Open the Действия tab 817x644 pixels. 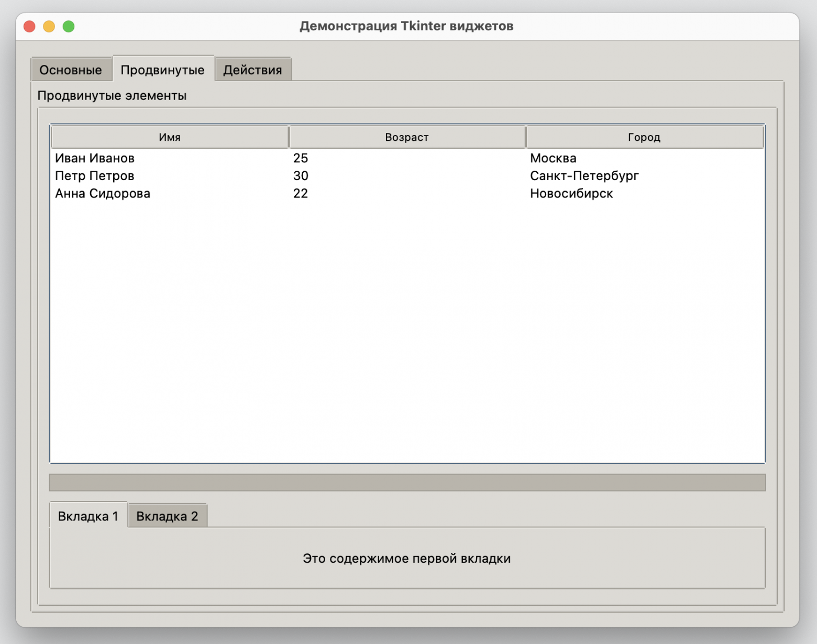point(253,69)
